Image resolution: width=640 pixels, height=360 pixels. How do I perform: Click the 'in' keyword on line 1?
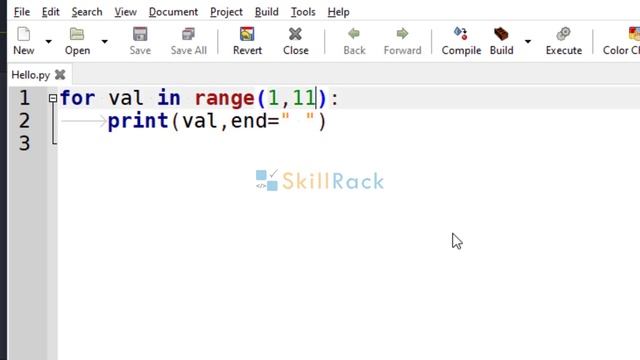click(x=169, y=98)
